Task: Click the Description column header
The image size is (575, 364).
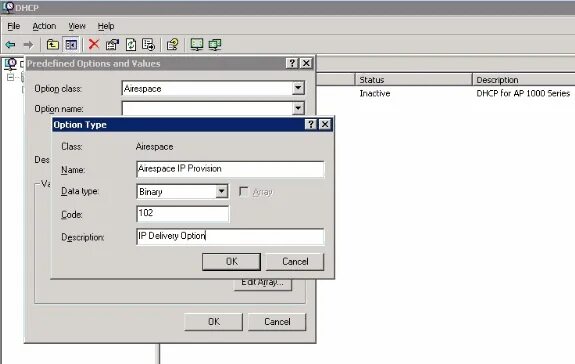Action: (x=524, y=80)
